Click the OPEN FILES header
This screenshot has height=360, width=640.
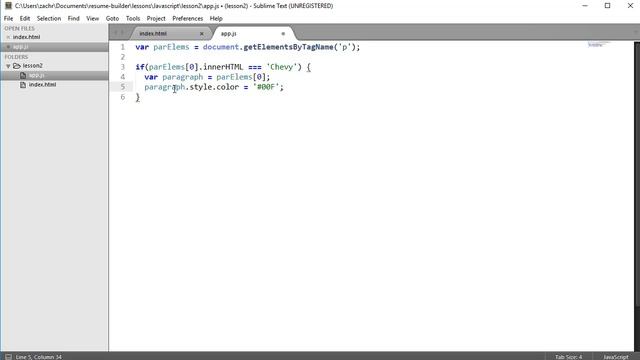click(x=19, y=28)
